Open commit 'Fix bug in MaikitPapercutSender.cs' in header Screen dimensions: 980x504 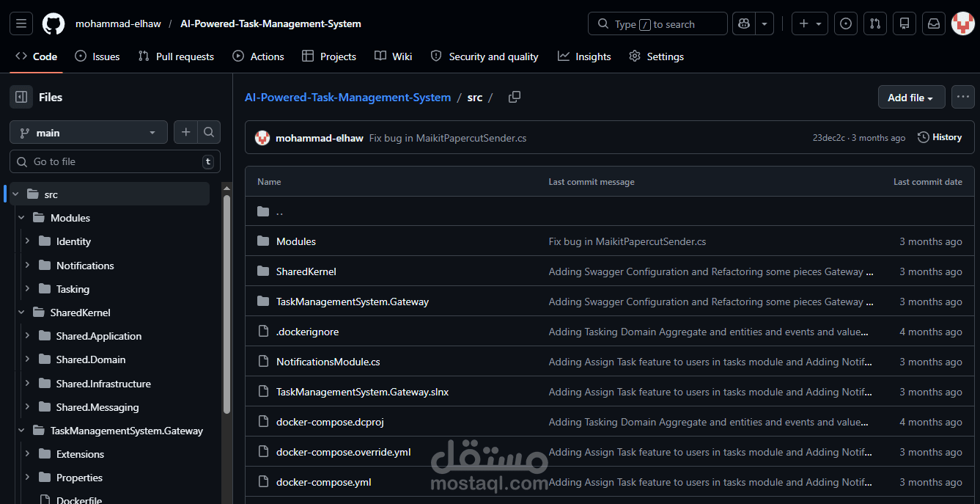click(448, 138)
